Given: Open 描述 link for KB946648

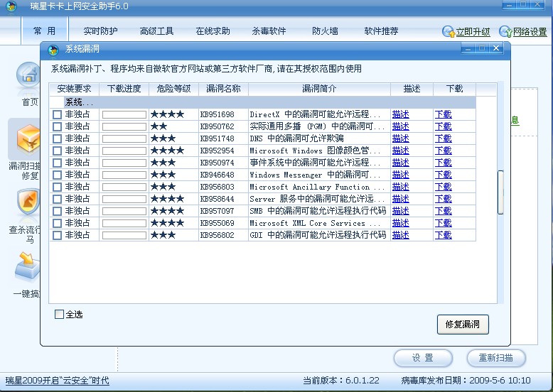Looking at the screenshot, I should point(401,175).
